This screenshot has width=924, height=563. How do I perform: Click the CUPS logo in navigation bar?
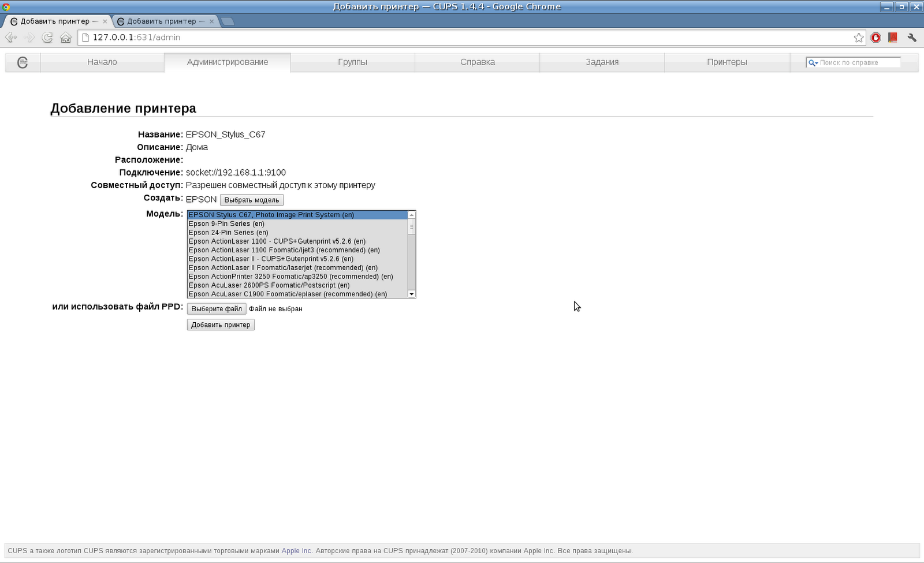pos(23,62)
